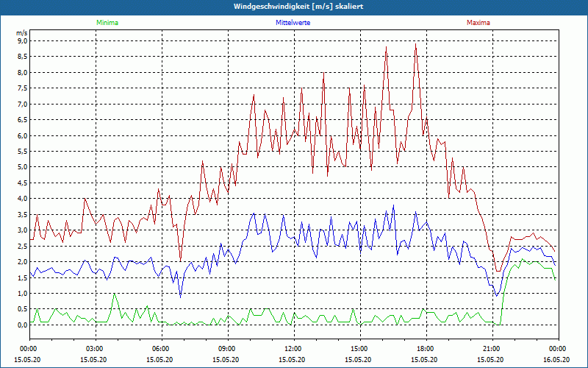This screenshot has width=588, height=368.
Task: Click the 09:00 time axis label
Action: (228, 349)
